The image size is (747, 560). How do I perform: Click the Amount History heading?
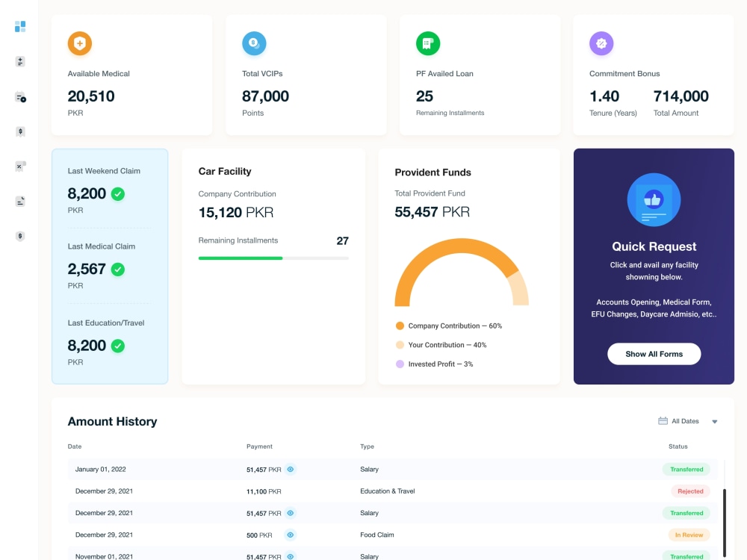(113, 421)
